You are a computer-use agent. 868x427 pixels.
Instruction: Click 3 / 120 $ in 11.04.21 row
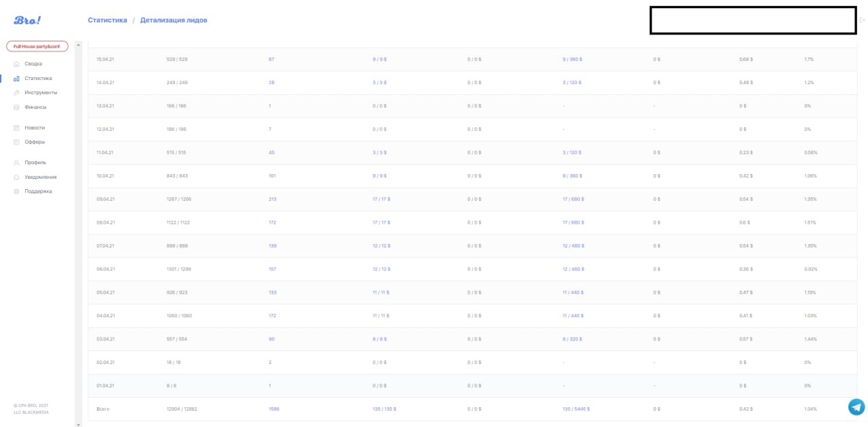pos(572,152)
